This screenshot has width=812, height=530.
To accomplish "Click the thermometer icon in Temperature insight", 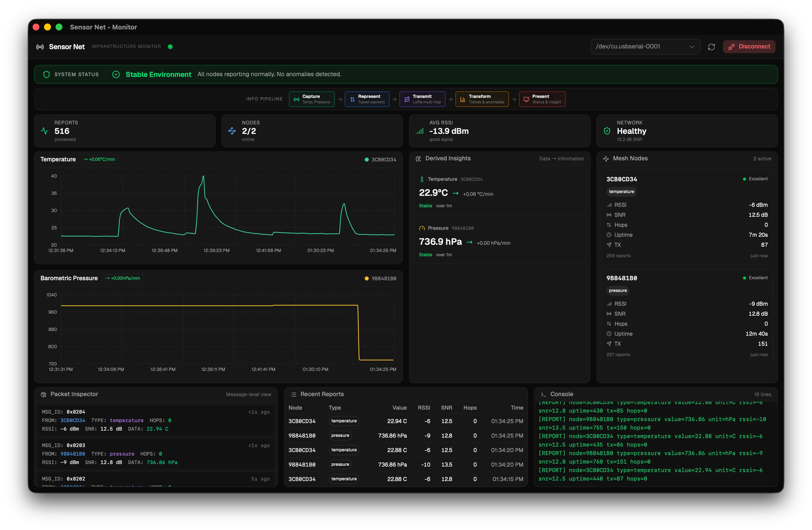I will tap(422, 179).
